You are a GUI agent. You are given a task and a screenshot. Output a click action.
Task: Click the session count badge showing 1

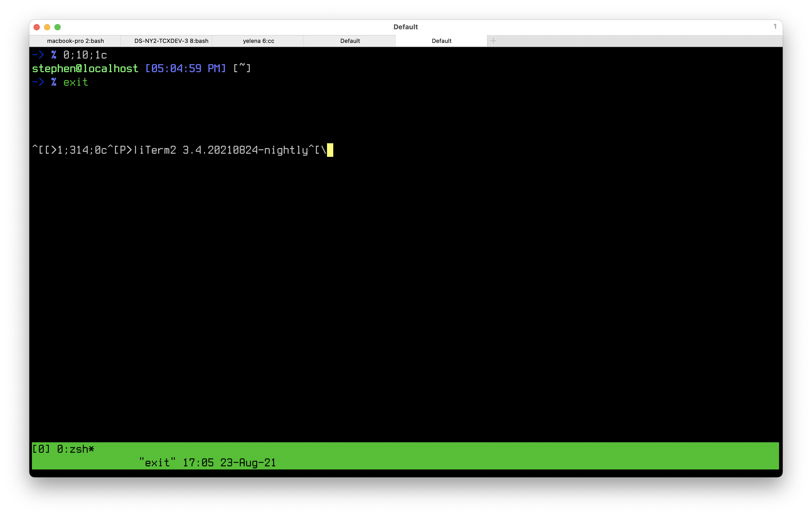pyautogui.click(x=775, y=27)
